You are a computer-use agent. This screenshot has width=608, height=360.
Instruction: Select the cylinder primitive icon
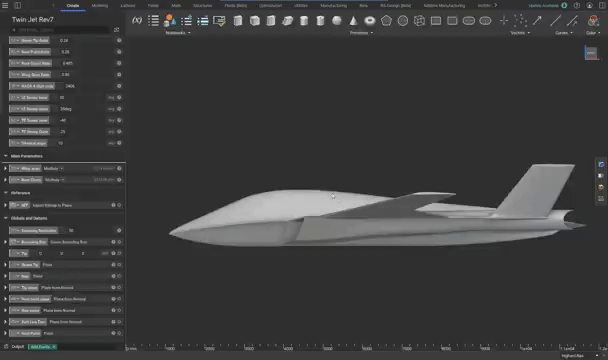point(304,21)
